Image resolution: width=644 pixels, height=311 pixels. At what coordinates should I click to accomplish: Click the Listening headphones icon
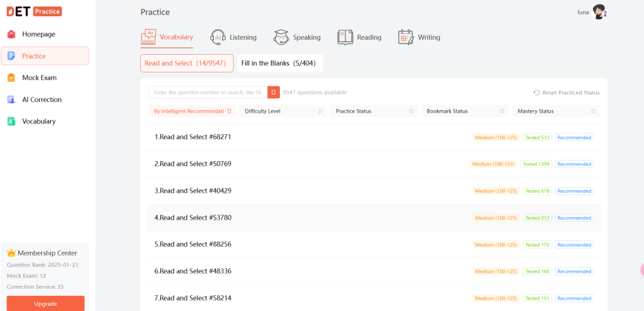point(218,37)
